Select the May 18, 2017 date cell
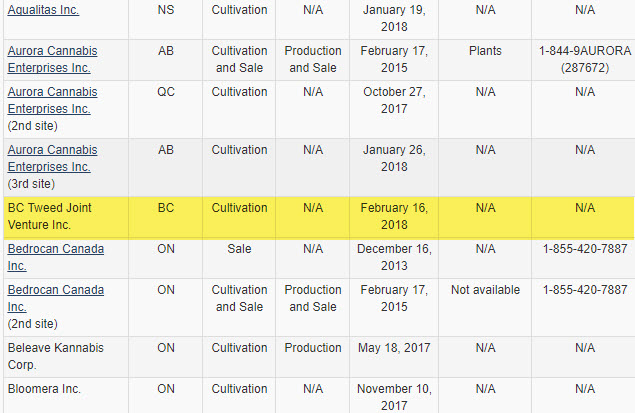Image resolution: width=635 pixels, height=413 pixels. point(394,348)
